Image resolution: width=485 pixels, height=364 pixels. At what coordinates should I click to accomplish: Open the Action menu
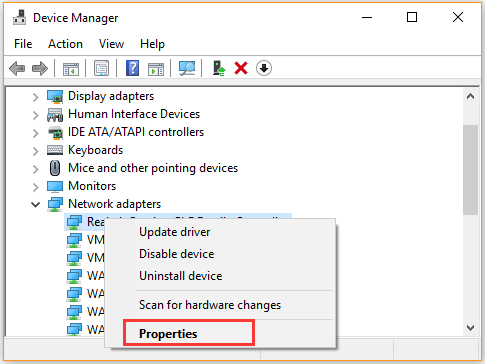65,44
